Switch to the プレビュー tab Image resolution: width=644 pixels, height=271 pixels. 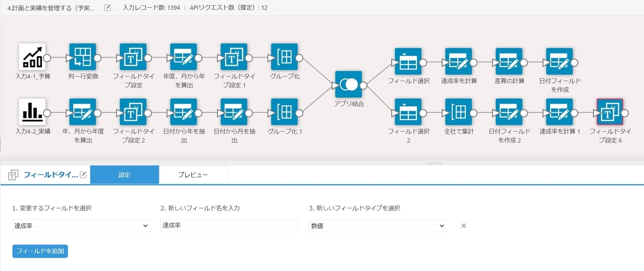click(193, 175)
